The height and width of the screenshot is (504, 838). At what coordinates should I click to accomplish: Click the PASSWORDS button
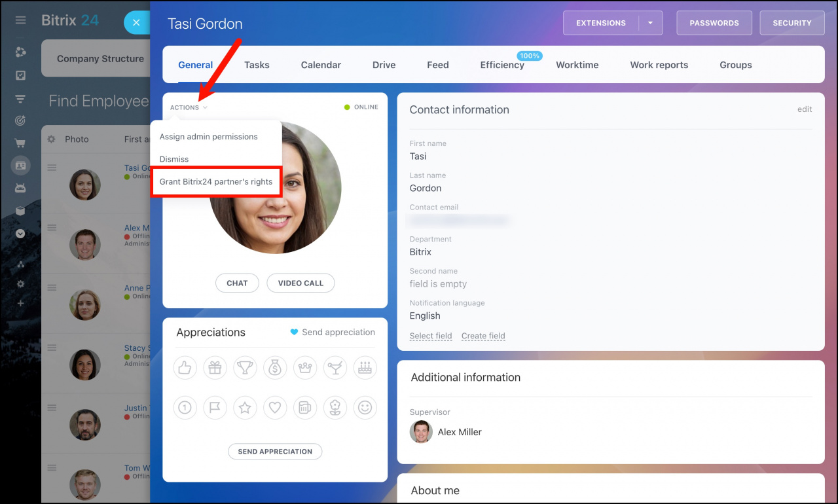click(714, 23)
